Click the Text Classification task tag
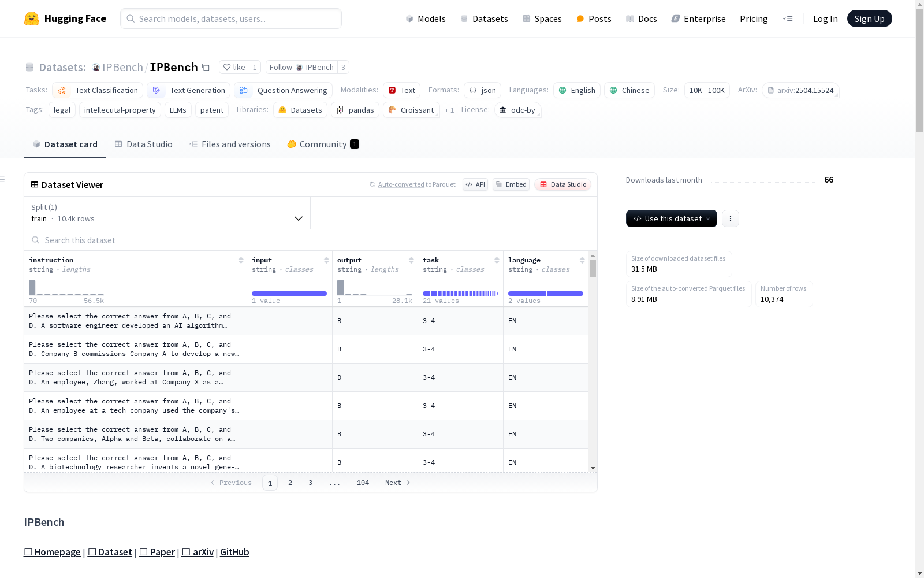The width and height of the screenshot is (924, 578). [98, 90]
